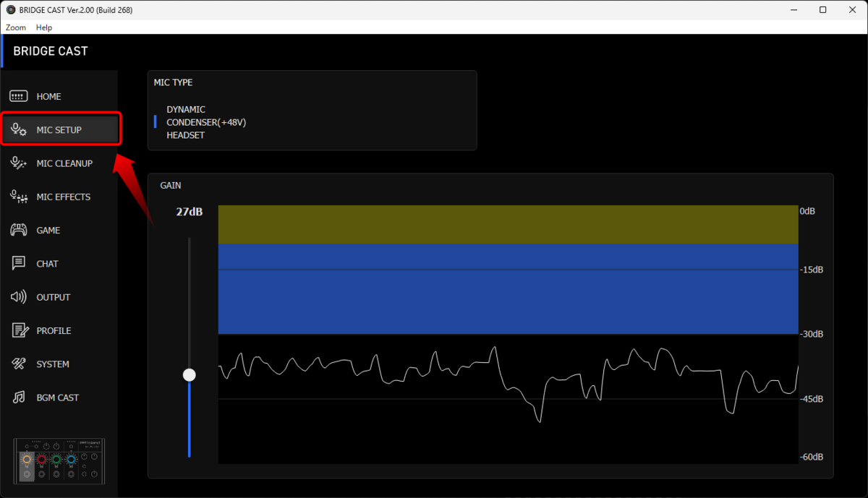The height and width of the screenshot is (498, 868).
Task: Click the GAIN panel heading
Action: 171,186
